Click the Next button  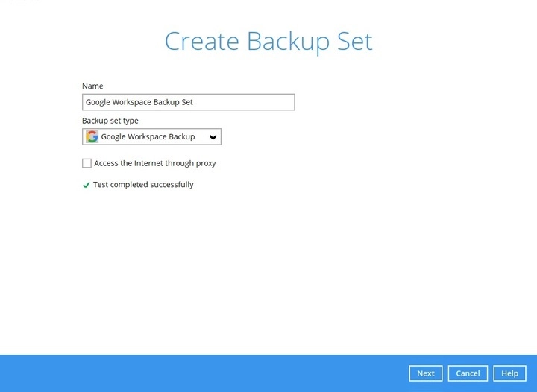coord(425,373)
